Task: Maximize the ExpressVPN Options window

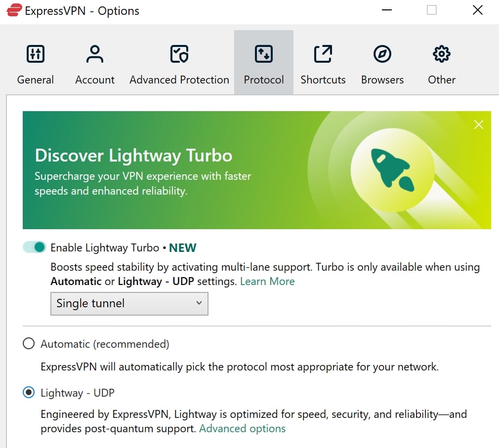Action: point(431,10)
